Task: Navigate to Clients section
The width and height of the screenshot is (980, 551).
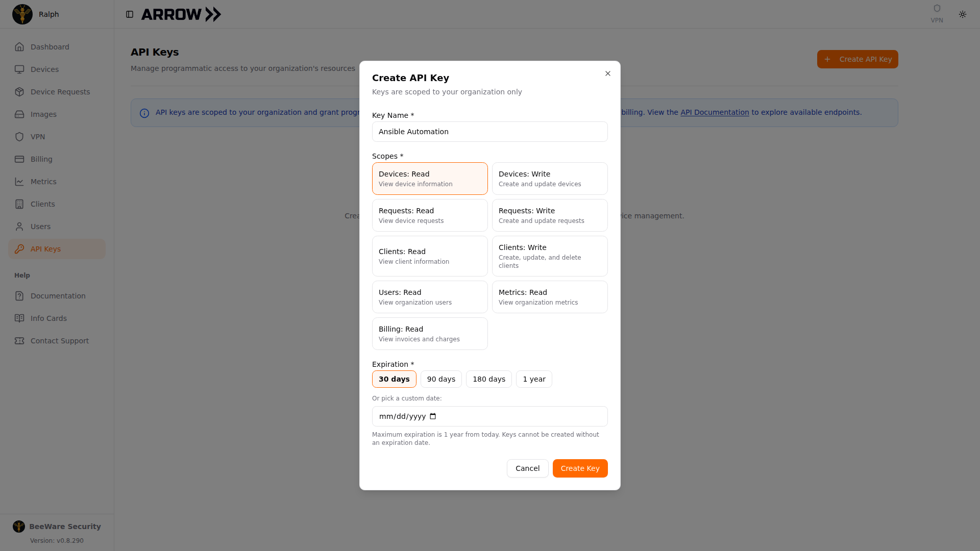Action: (x=57, y=204)
